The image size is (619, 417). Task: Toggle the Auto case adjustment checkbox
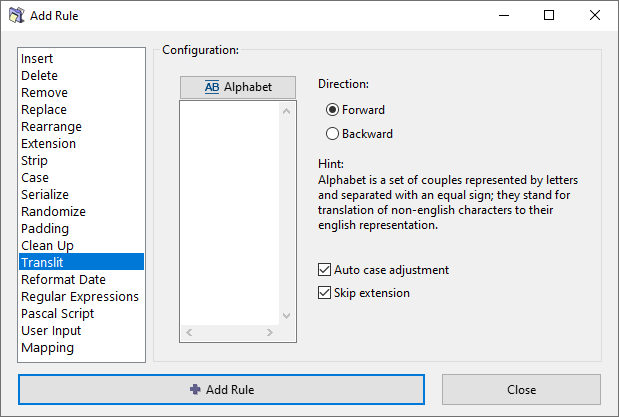(x=324, y=270)
